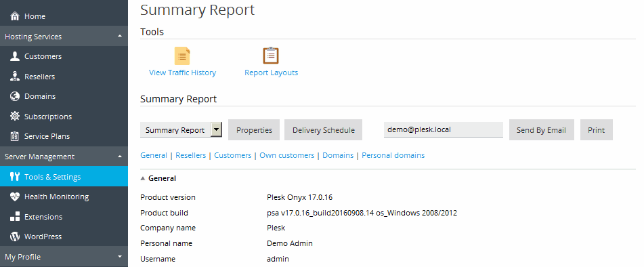Click the demo@plesk.local email field
This screenshot has width=644, height=267.
[443, 129]
